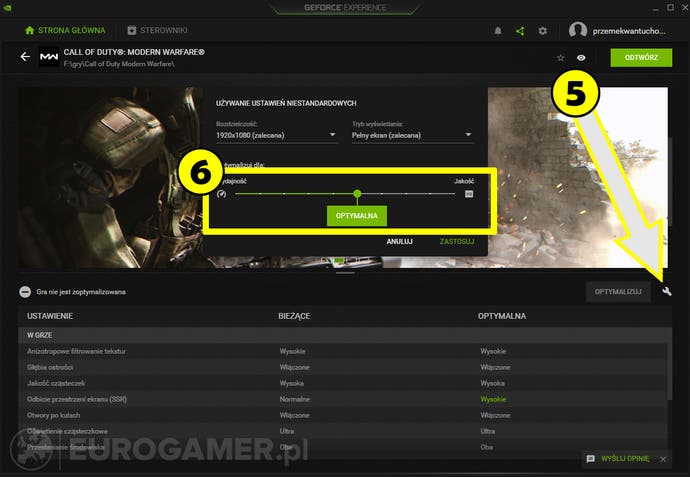Click the Normalne current SSR value
Screen dimensions: 690x477
294,399
